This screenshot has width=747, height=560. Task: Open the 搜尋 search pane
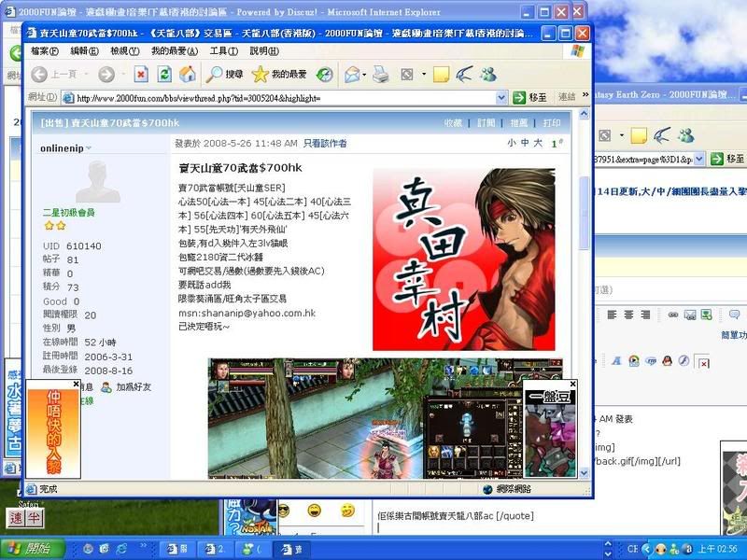225,75
